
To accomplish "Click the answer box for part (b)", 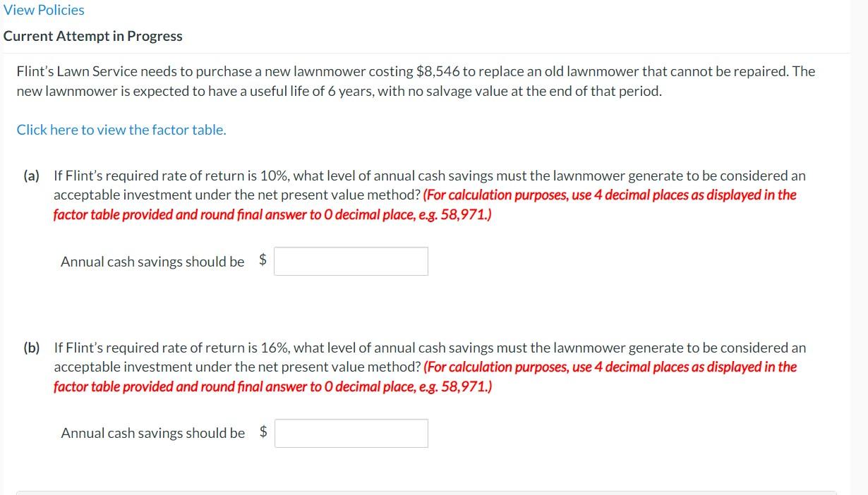I will (351, 432).
